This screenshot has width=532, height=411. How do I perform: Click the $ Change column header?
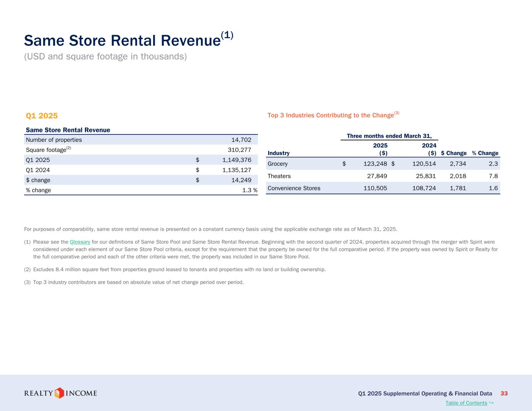(454, 153)
